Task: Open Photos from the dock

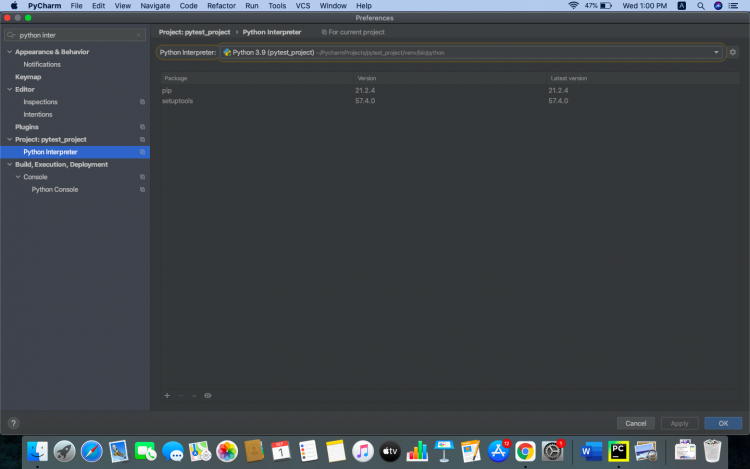Action: click(x=227, y=451)
